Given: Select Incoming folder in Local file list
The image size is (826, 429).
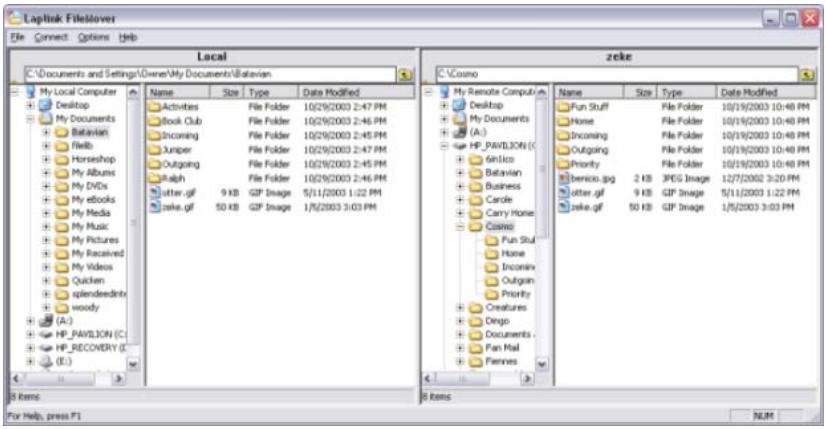Looking at the screenshot, I should coord(180,135).
